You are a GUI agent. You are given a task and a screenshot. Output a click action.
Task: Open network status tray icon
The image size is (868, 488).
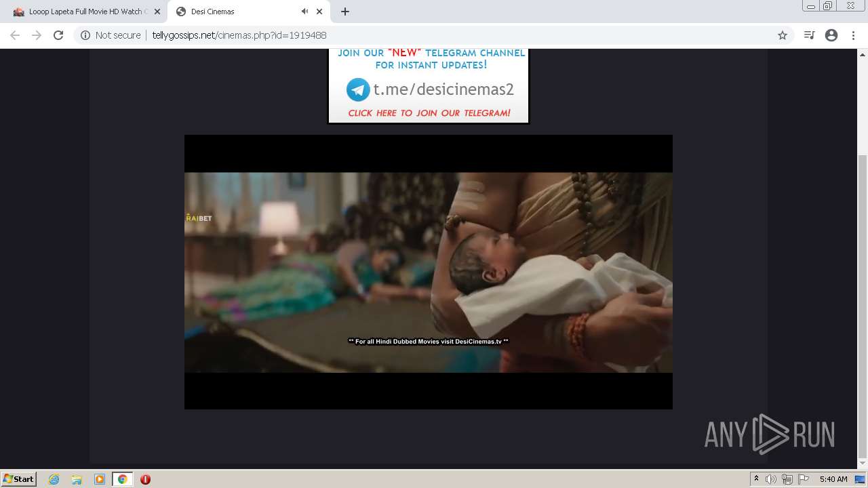(787, 479)
